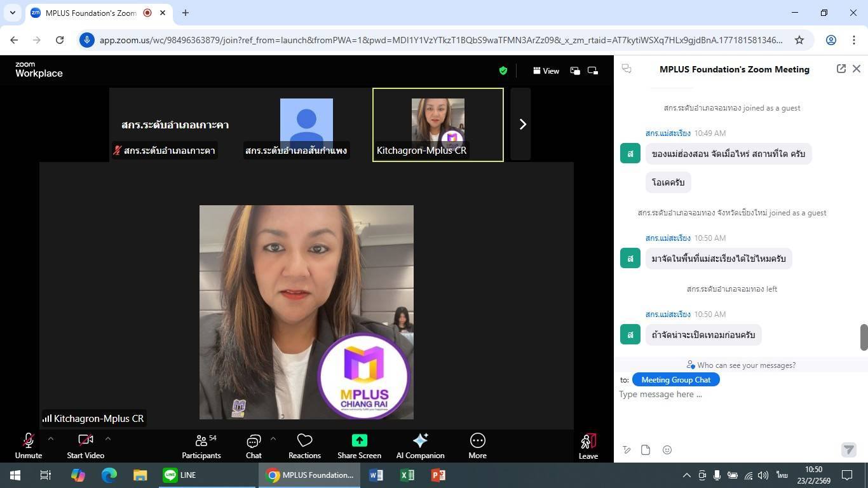Unmute the microphone
868x488 pixels.
(x=29, y=441)
